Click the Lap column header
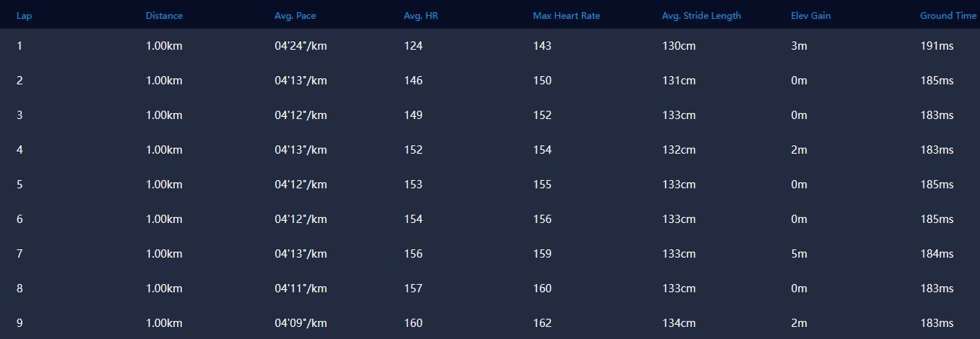Viewport: 980px width, 339px height. click(x=23, y=16)
